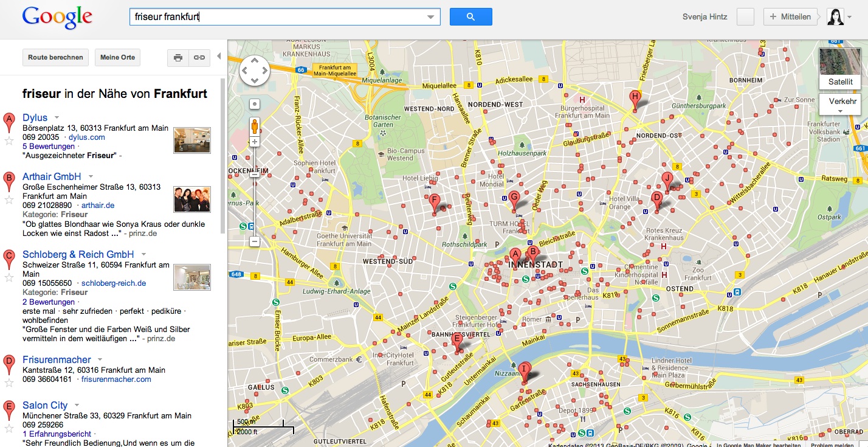
Task: Open 5 Bewertungen reviews link
Action: [49, 147]
